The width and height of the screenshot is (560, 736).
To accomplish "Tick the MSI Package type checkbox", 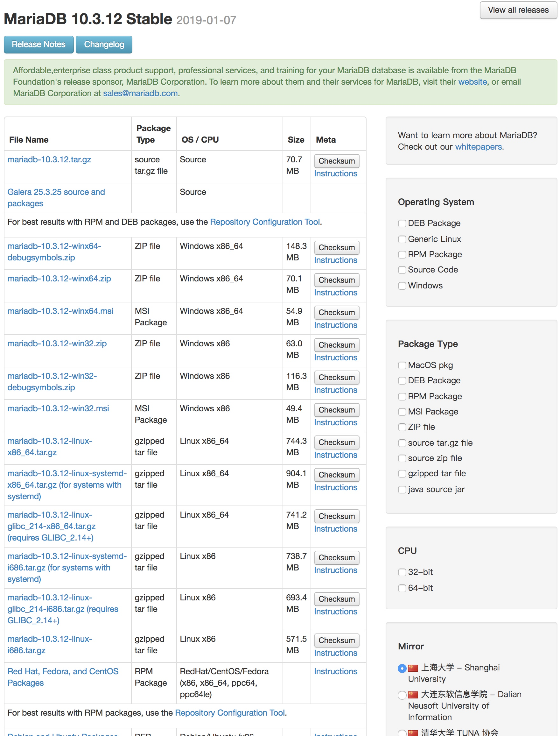I will (402, 412).
